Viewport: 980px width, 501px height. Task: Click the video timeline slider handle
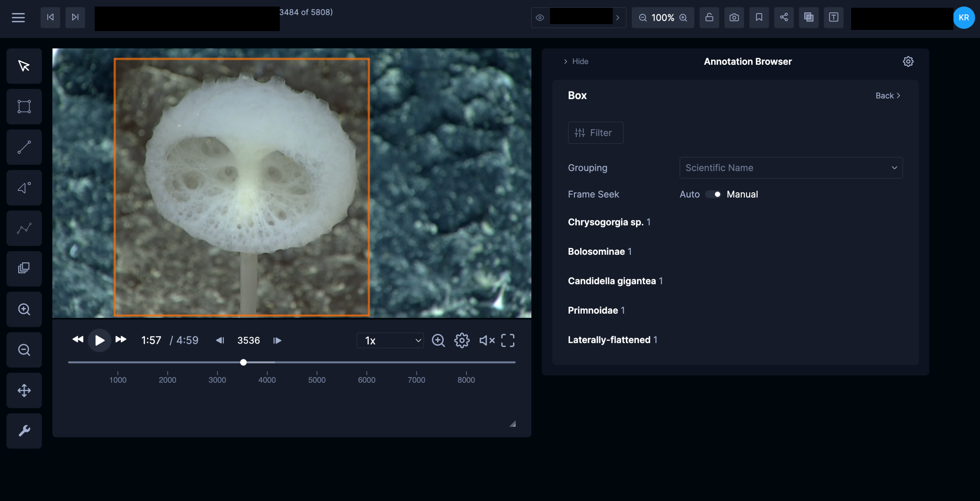(243, 362)
